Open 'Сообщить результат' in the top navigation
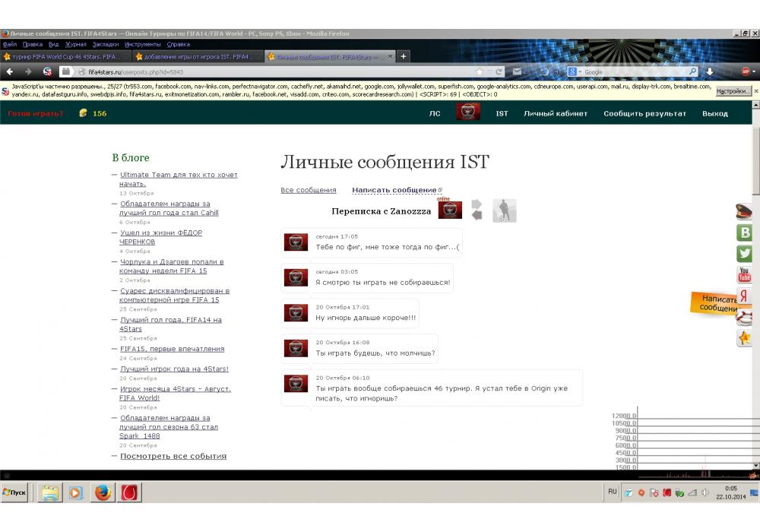 click(644, 114)
